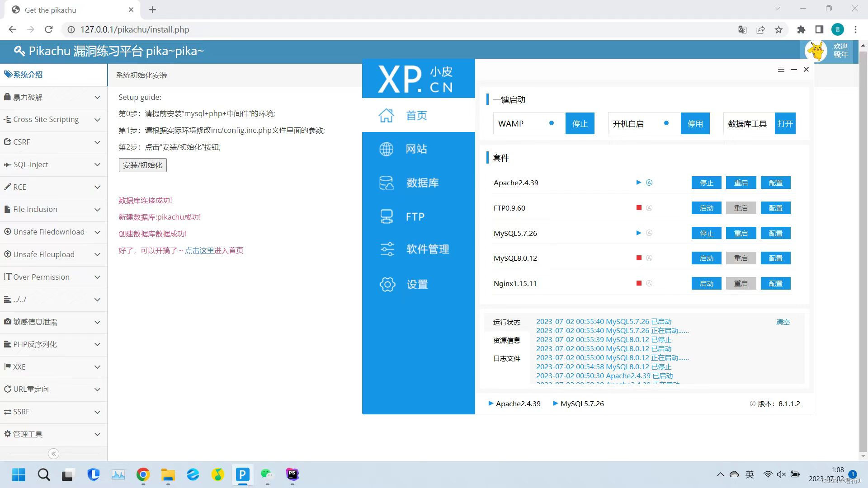Expand the CSRF menu
This screenshot has width=868, height=488.
coord(53,142)
